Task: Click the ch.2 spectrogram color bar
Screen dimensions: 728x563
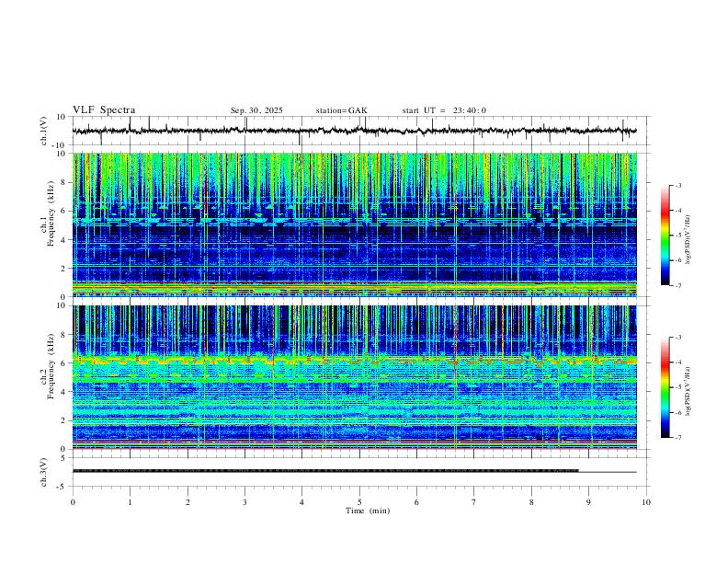Action: [x=665, y=387]
